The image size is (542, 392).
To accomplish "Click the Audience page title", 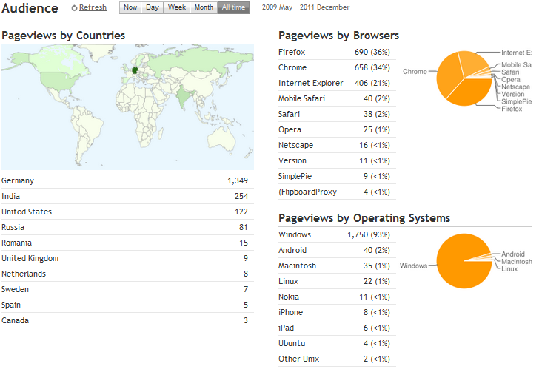I will 30,8.
